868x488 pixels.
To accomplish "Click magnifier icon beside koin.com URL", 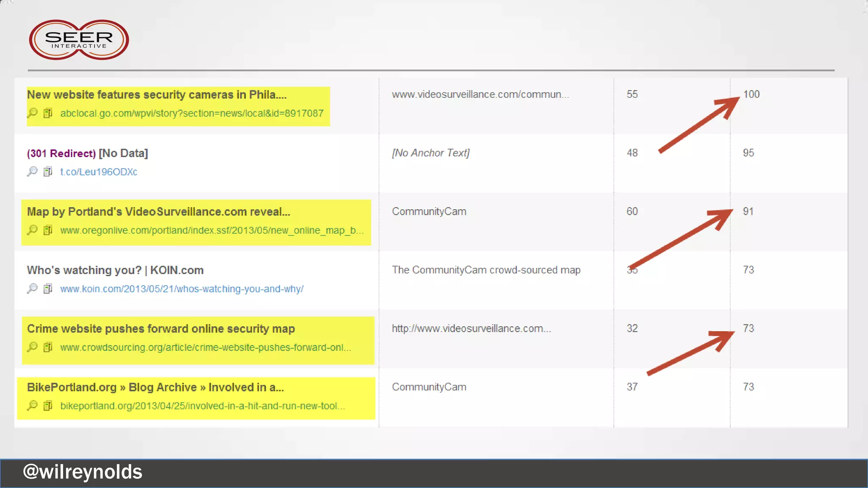I will tap(32, 288).
